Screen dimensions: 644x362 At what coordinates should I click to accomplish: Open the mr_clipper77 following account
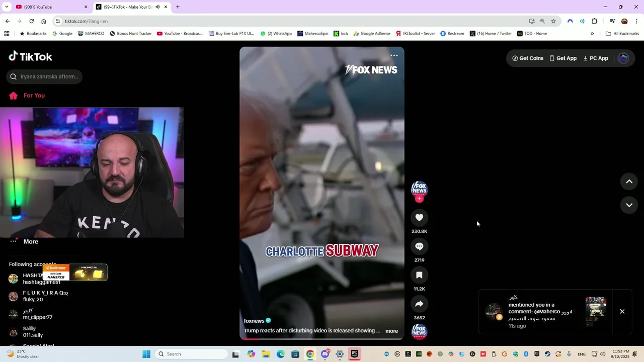[31, 314]
